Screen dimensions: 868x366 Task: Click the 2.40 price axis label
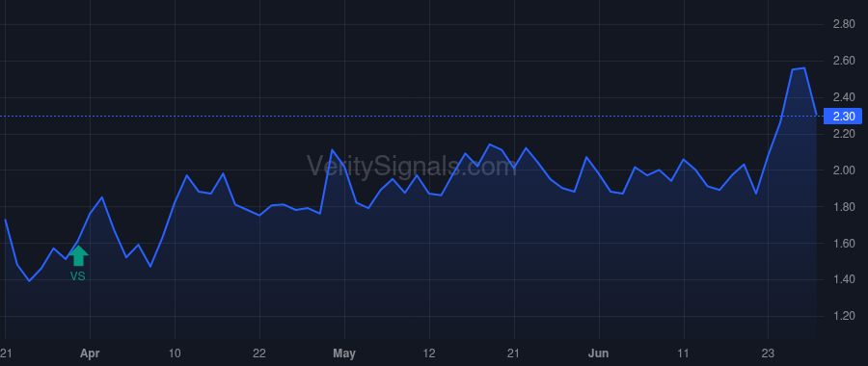tap(844, 97)
